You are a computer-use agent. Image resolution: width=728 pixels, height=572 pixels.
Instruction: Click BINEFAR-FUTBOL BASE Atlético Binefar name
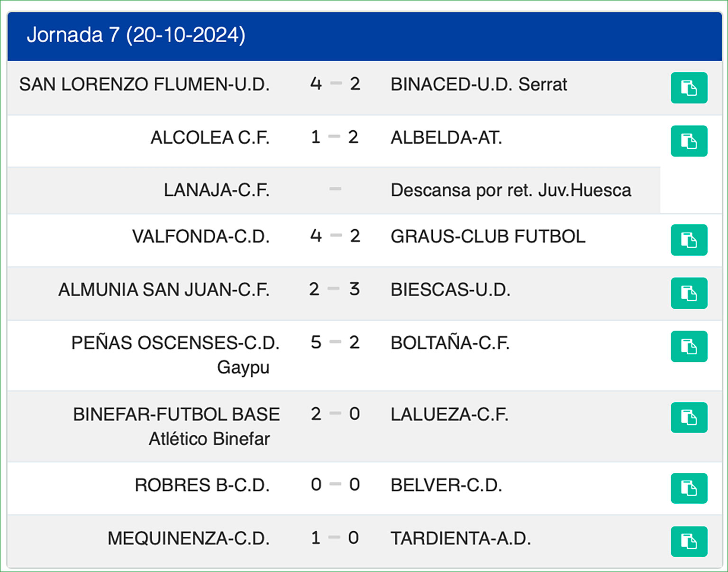176,425
